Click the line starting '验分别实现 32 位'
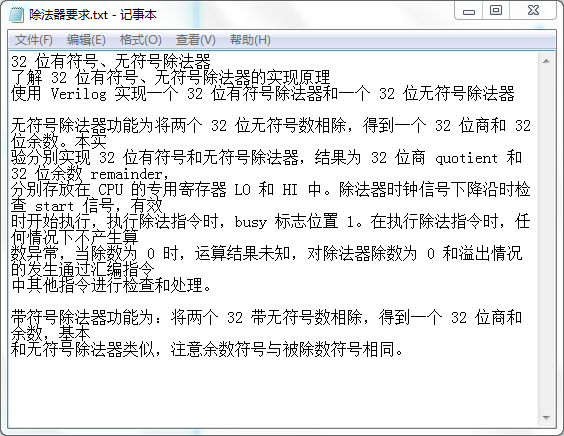The width and height of the screenshot is (564, 436). [x=267, y=158]
